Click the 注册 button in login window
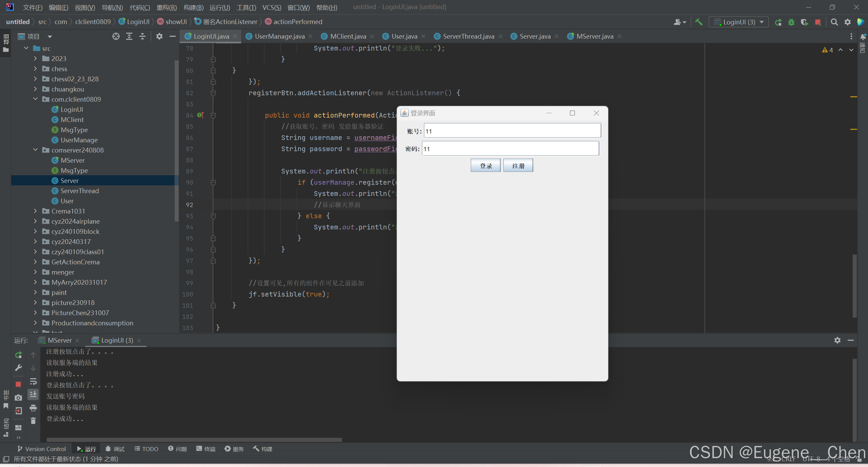The image size is (868, 467). click(x=518, y=166)
